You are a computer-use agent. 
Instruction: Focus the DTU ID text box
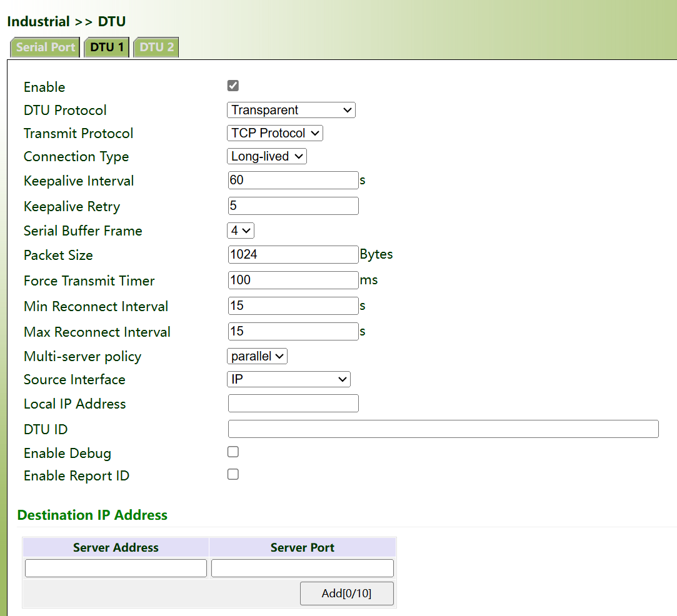point(443,429)
